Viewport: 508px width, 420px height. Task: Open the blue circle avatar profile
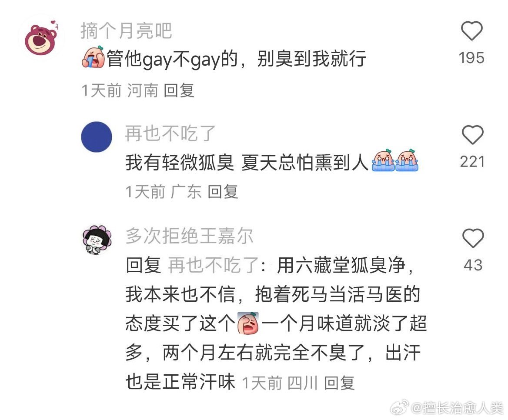coord(97,137)
